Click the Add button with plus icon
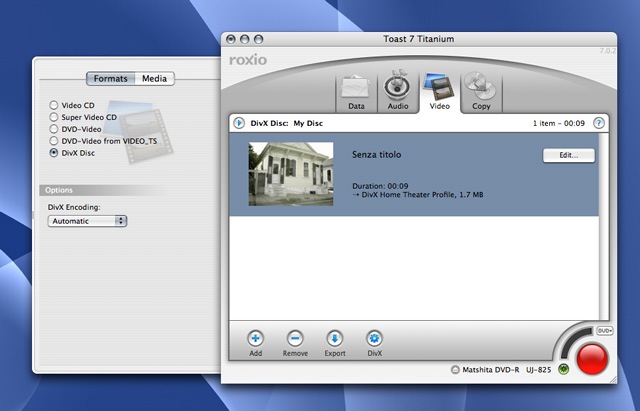640x411 pixels. [x=256, y=338]
